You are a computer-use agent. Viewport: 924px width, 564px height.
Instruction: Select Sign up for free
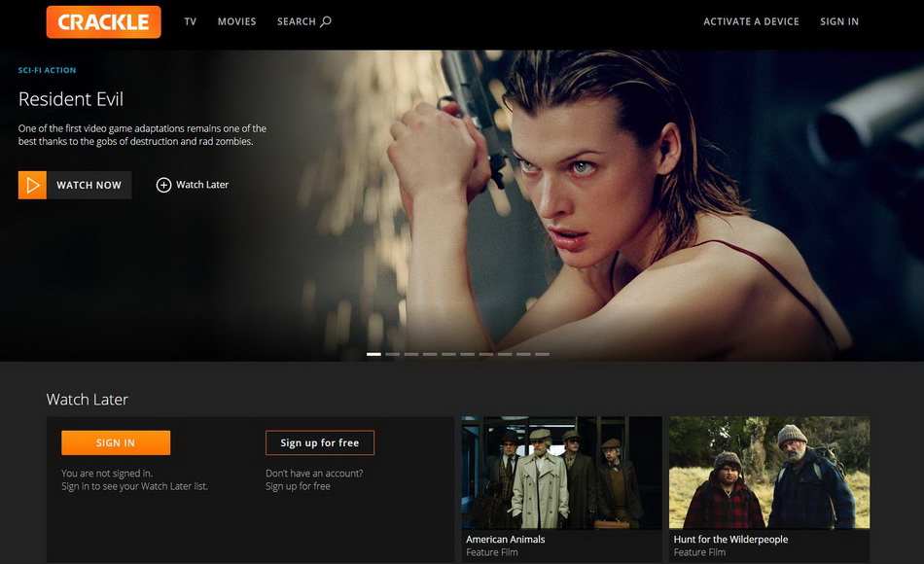pos(320,441)
